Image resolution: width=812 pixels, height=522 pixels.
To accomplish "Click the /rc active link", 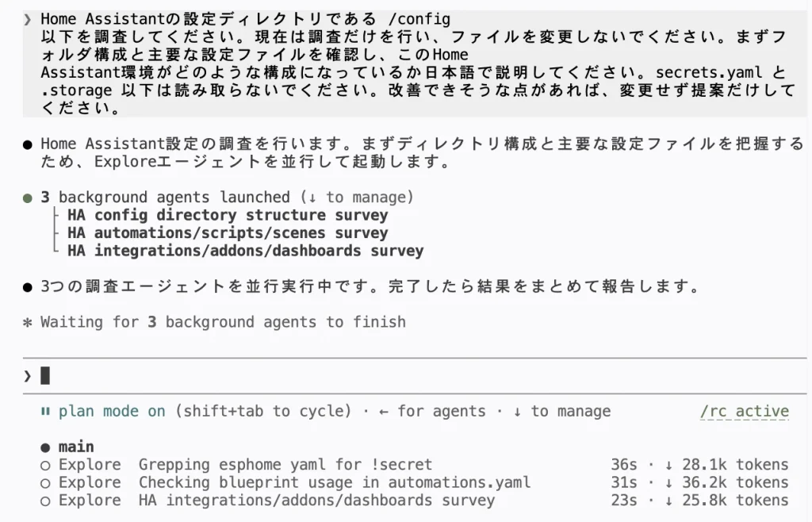I will (x=744, y=411).
